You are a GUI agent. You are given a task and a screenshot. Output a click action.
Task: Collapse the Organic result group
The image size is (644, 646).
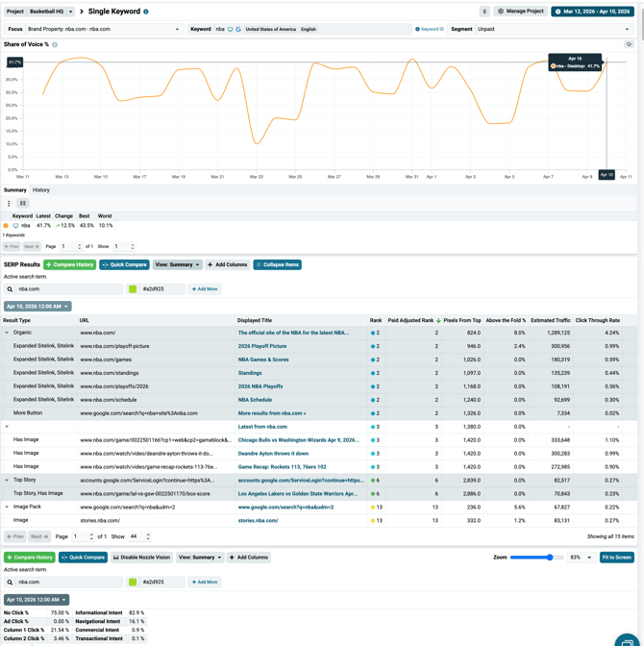tap(7, 333)
